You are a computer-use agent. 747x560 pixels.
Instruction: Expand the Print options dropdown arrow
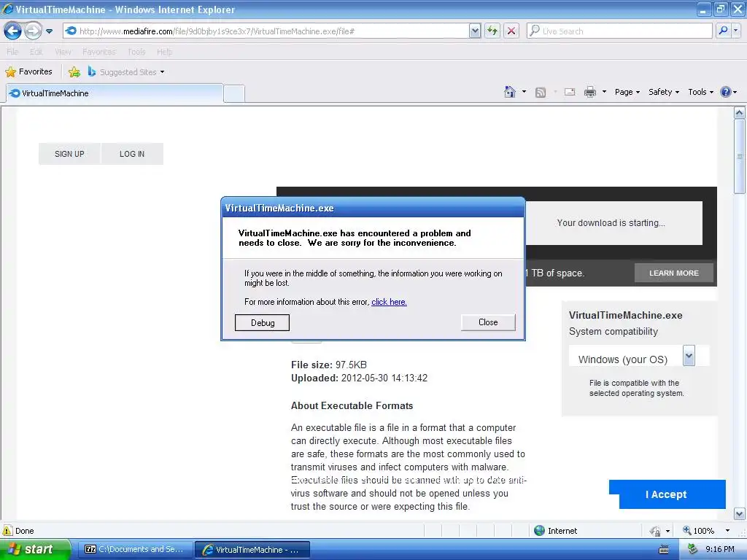point(604,92)
